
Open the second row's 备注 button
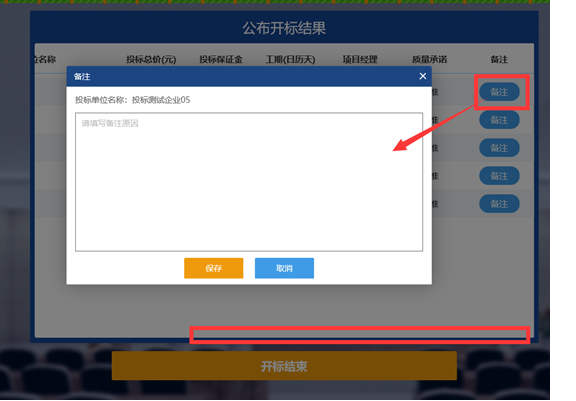click(x=499, y=120)
